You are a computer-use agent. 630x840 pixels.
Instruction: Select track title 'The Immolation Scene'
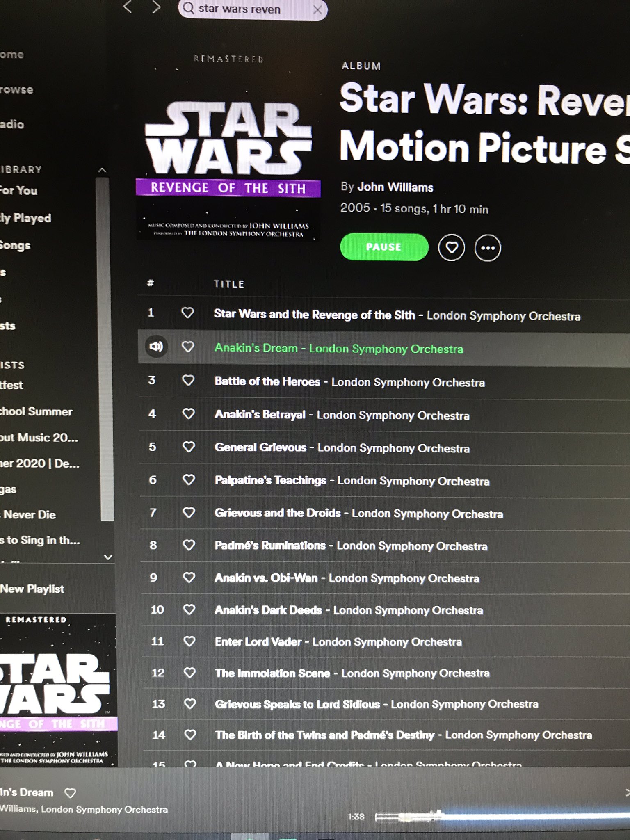(273, 673)
